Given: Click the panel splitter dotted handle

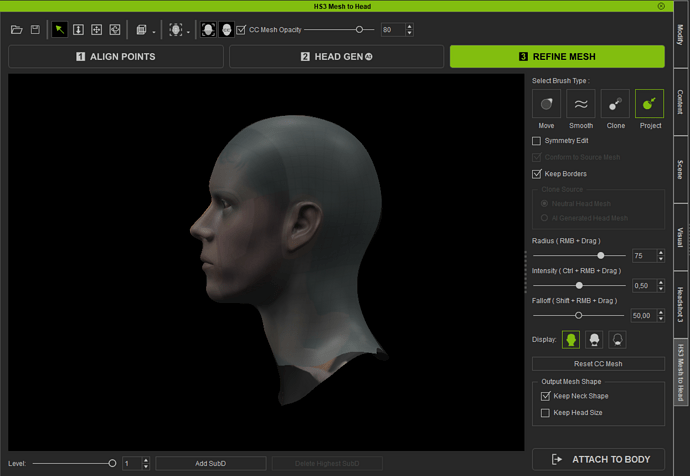Looking at the screenshot, I should pyautogui.click(x=525, y=272).
